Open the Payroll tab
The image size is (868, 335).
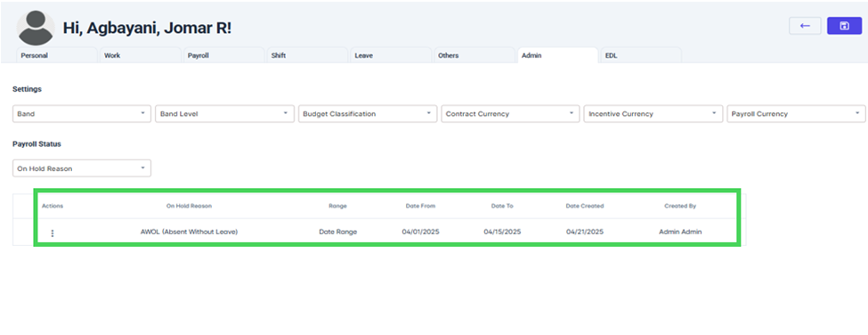point(223,55)
